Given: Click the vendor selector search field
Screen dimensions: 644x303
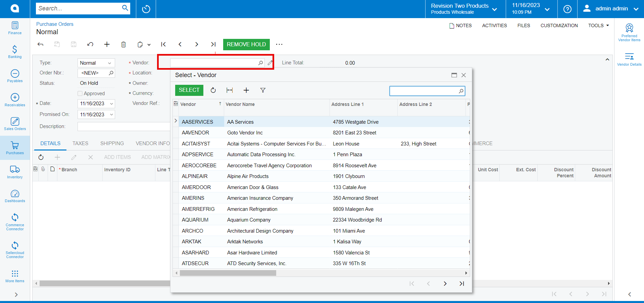Looking at the screenshot, I should click(427, 91).
